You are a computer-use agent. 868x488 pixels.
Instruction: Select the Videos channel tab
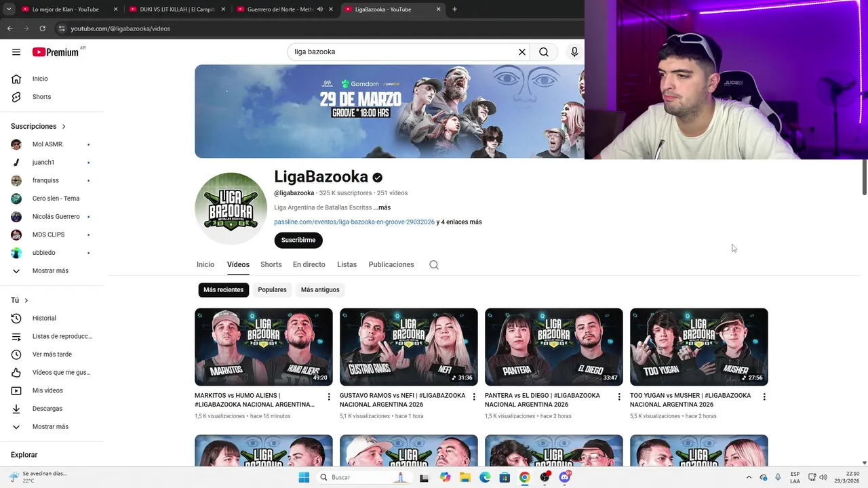[238, 264]
